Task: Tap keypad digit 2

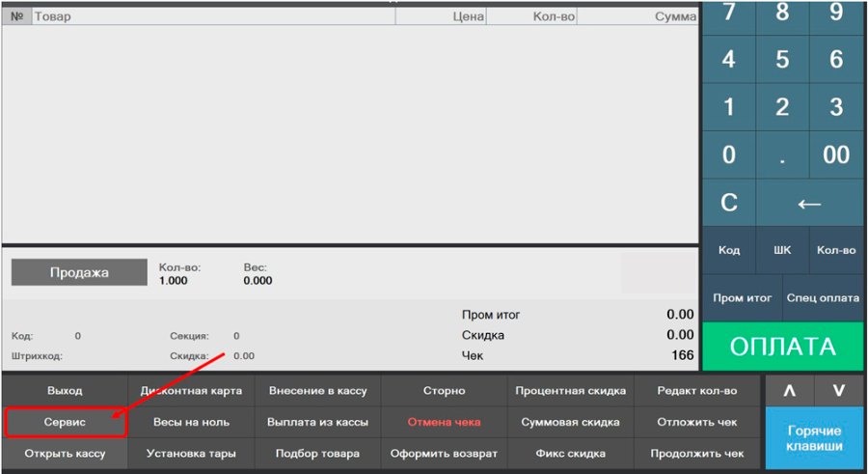Action: (782, 107)
